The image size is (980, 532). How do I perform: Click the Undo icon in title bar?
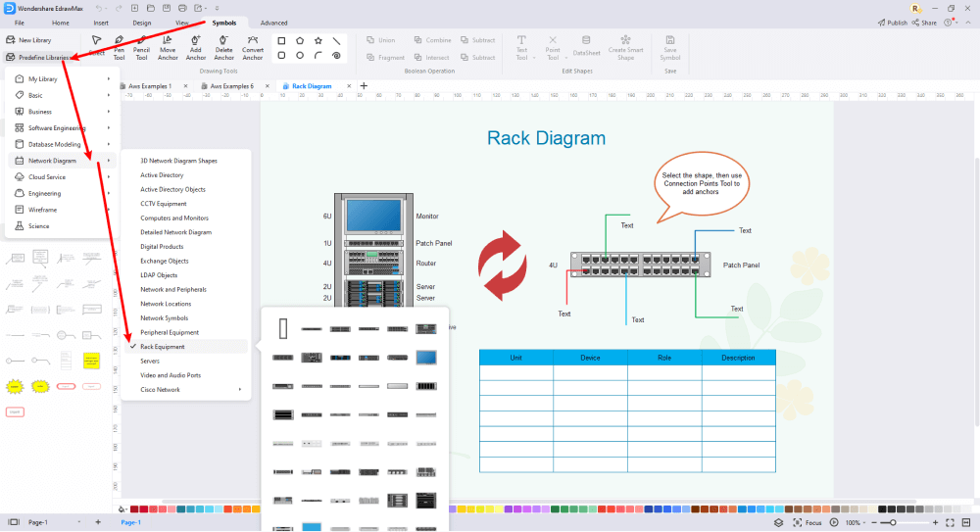coord(99,8)
